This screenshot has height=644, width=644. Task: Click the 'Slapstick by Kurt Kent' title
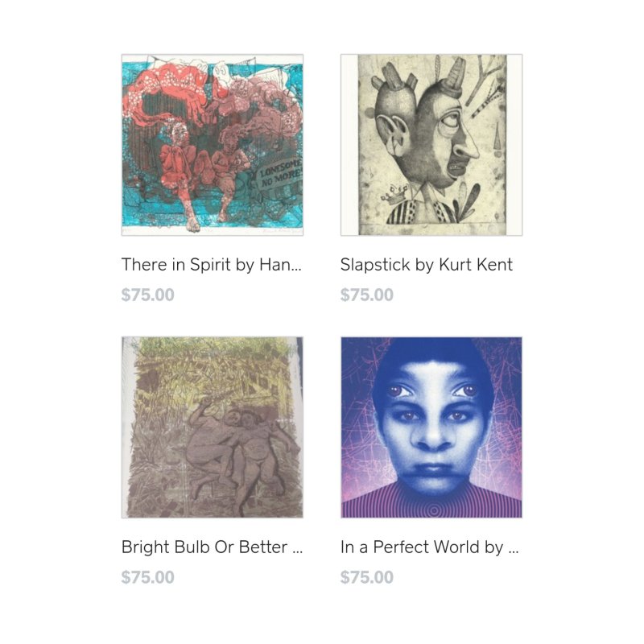pyautogui.click(x=427, y=265)
